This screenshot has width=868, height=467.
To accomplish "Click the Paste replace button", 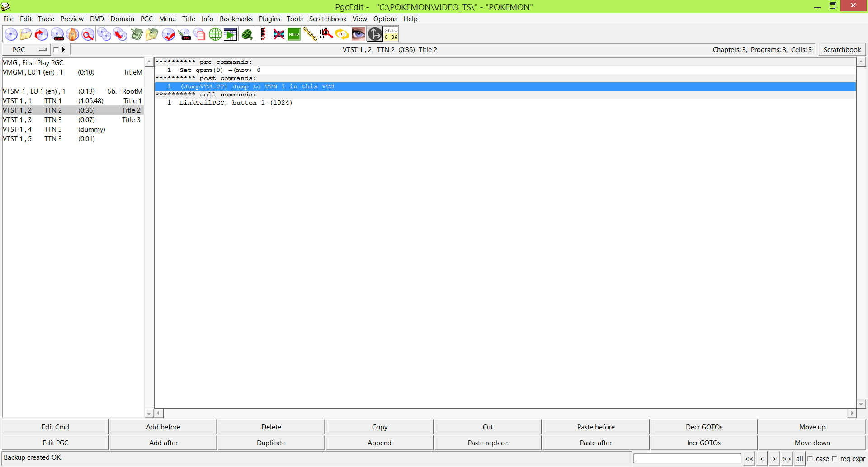I will pyautogui.click(x=488, y=443).
